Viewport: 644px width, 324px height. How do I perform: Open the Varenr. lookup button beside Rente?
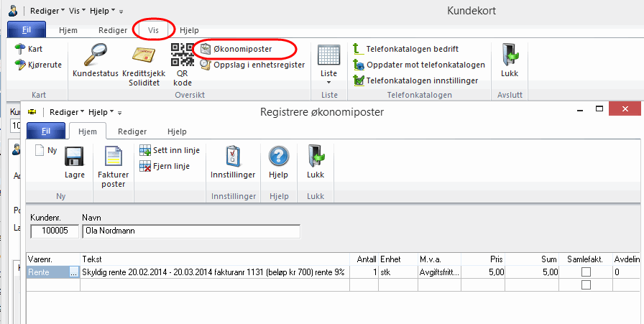click(73, 273)
